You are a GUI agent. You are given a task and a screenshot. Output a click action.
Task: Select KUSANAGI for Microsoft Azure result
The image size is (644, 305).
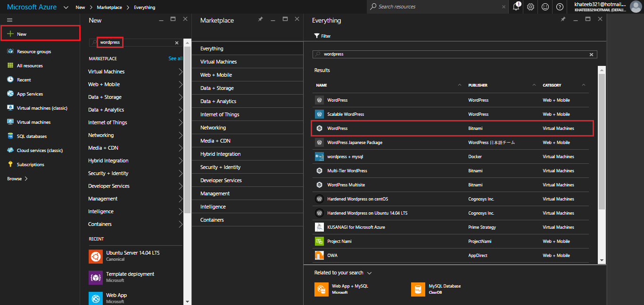pyautogui.click(x=452, y=227)
